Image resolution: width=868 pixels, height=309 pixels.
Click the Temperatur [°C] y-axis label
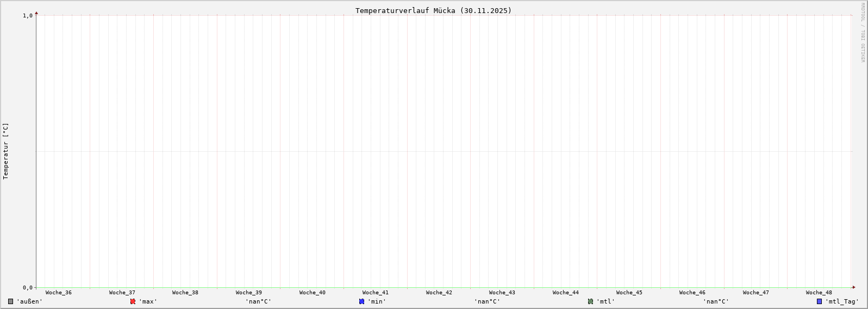click(6, 151)
